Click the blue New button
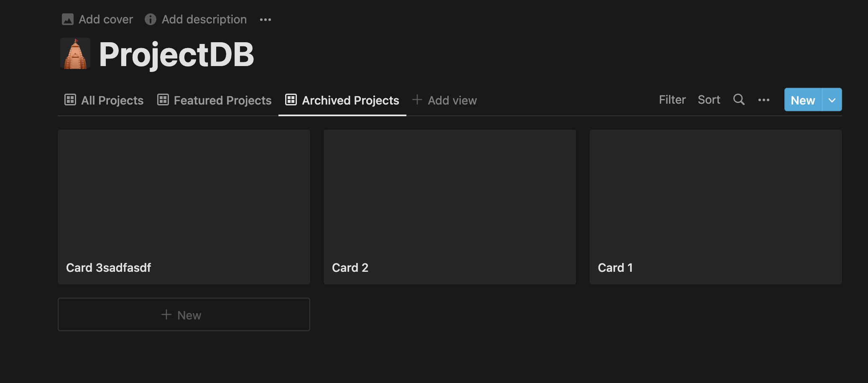 pos(803,100)
